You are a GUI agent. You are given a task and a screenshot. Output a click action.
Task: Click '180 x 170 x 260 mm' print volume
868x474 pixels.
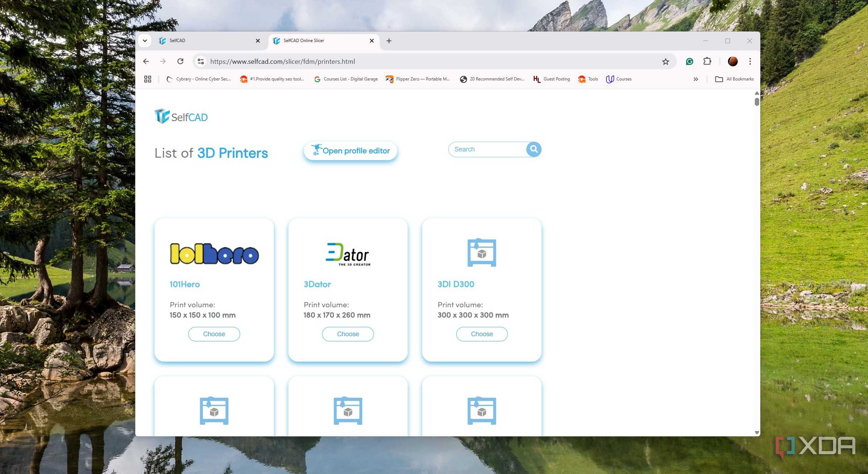[x=337, y=315]
